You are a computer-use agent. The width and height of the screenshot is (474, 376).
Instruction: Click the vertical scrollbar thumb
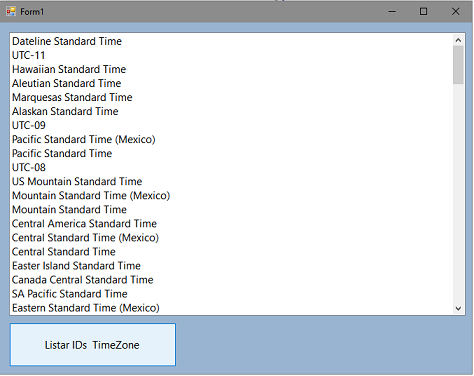(458, 65)
